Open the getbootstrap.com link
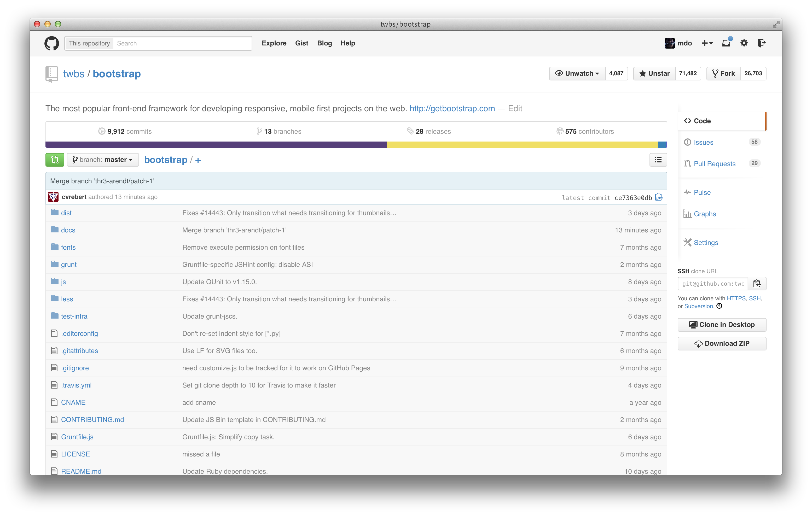The width and height of the screenshot is (812, 516). pos(452,109)
